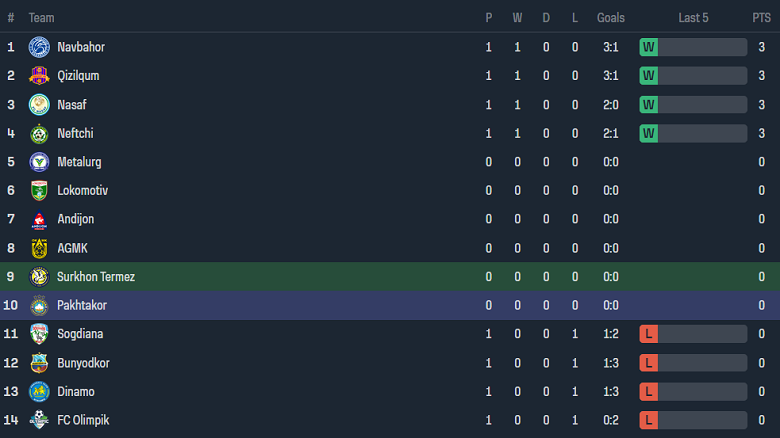This screenshot has width=780, height=438.
Task: Click the Pakhtakor club crest
Action: pyautogui.click(x=39, y=305)
